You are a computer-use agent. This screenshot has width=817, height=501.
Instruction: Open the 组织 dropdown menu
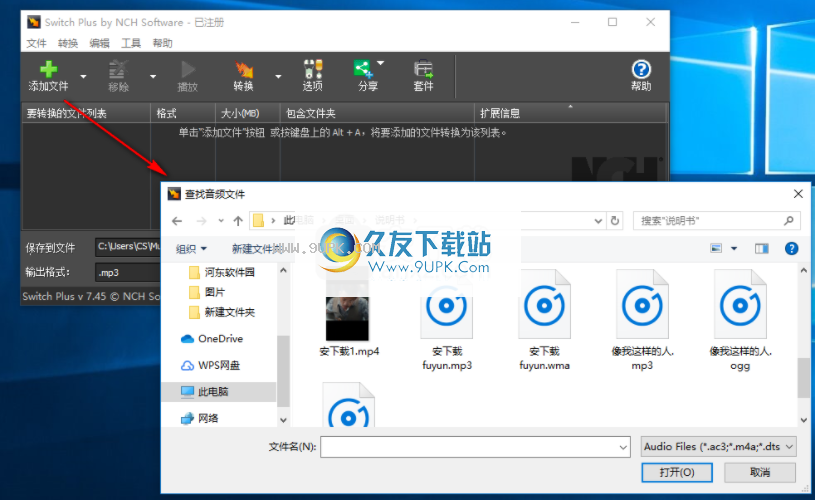(x=191, y=249)
